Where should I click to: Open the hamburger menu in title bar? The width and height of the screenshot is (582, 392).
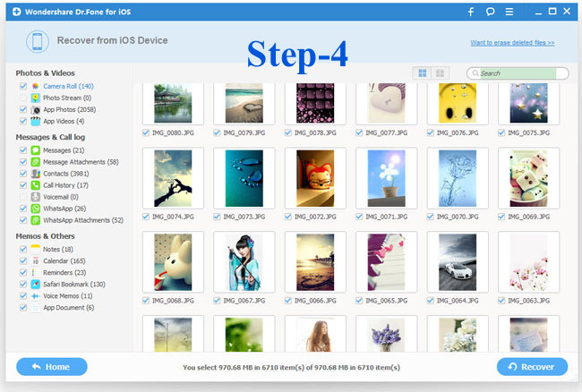[510, 12]
